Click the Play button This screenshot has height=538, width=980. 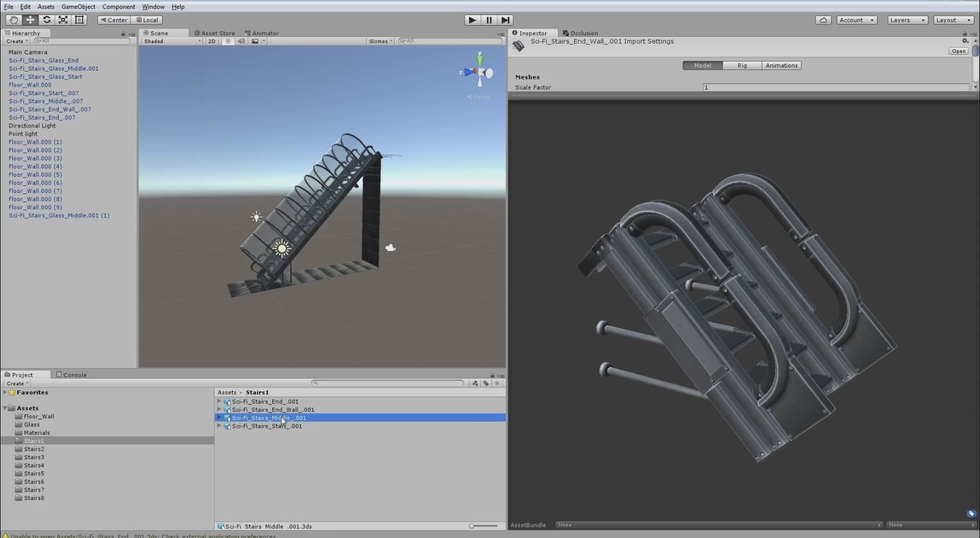[472, 20]
